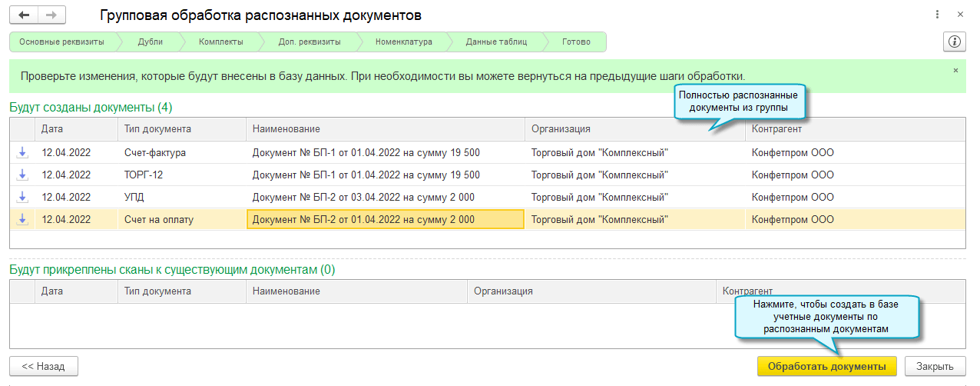980x386 pixels.
Task: Open the Данные таблиц step
Action: 496,42
